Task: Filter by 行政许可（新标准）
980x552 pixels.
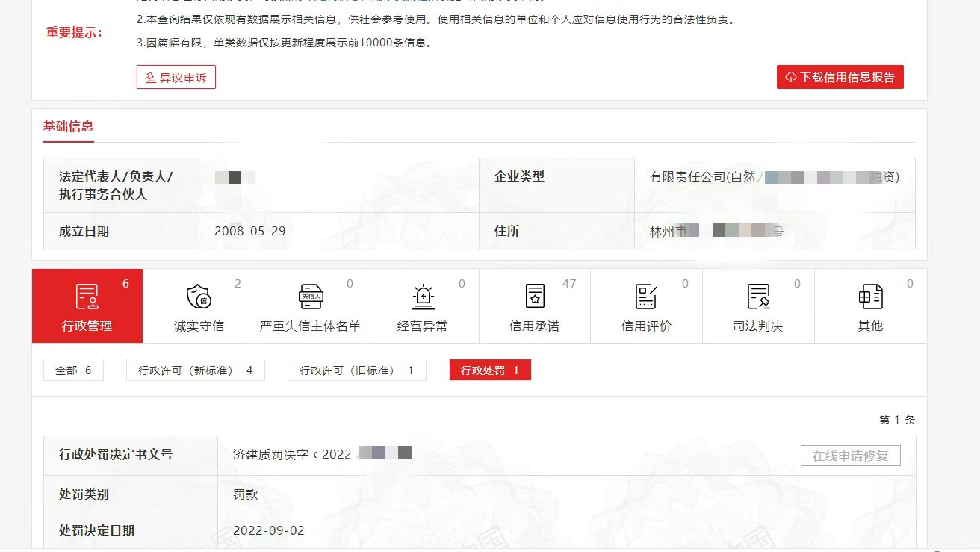Action: point(196,370)
